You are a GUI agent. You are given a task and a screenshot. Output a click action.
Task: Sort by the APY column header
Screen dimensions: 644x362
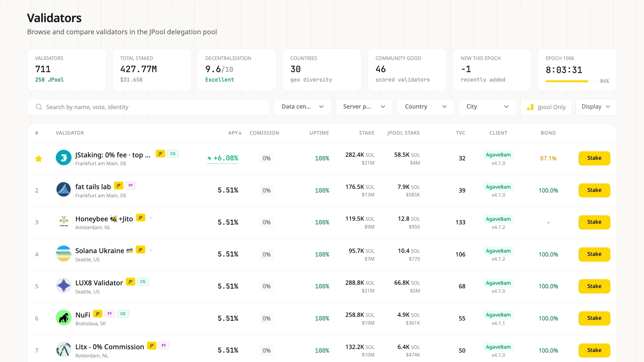coord(235,133)
